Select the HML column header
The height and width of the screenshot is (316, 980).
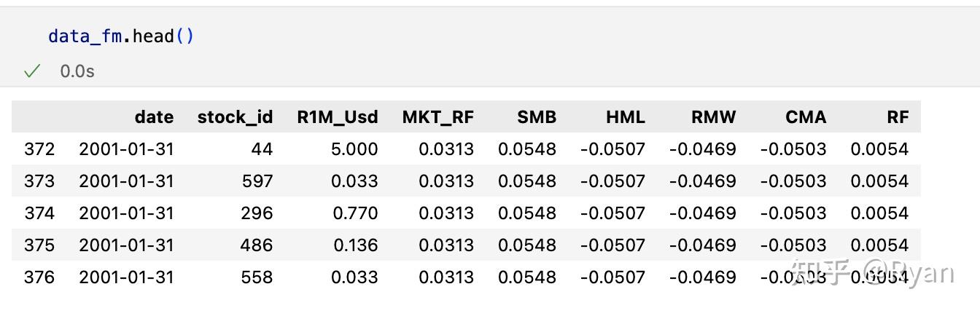coord(625,117)
